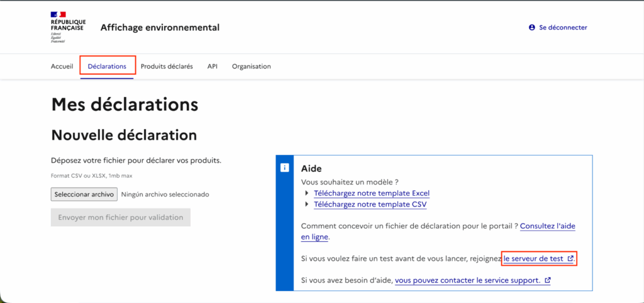Click the info icon in the Aide panel

point(284,168)
